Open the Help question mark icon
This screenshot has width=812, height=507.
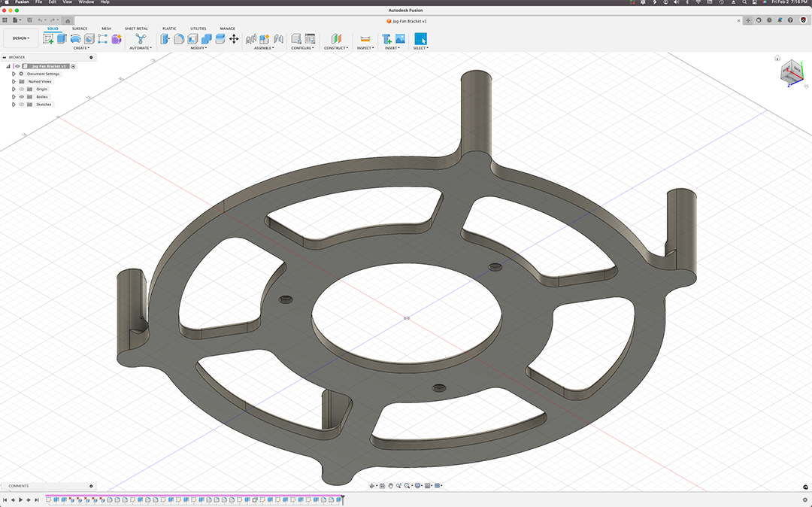(x=790, y=20)
